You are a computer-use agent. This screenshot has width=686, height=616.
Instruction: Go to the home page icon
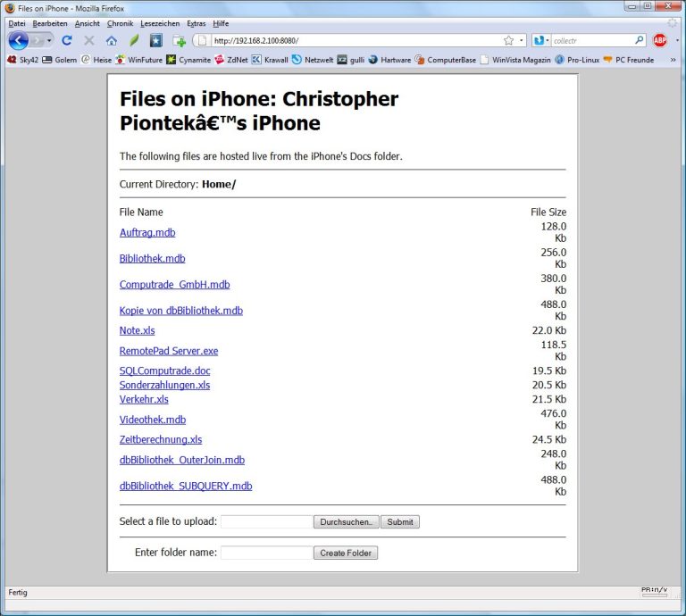click(112, 41)
